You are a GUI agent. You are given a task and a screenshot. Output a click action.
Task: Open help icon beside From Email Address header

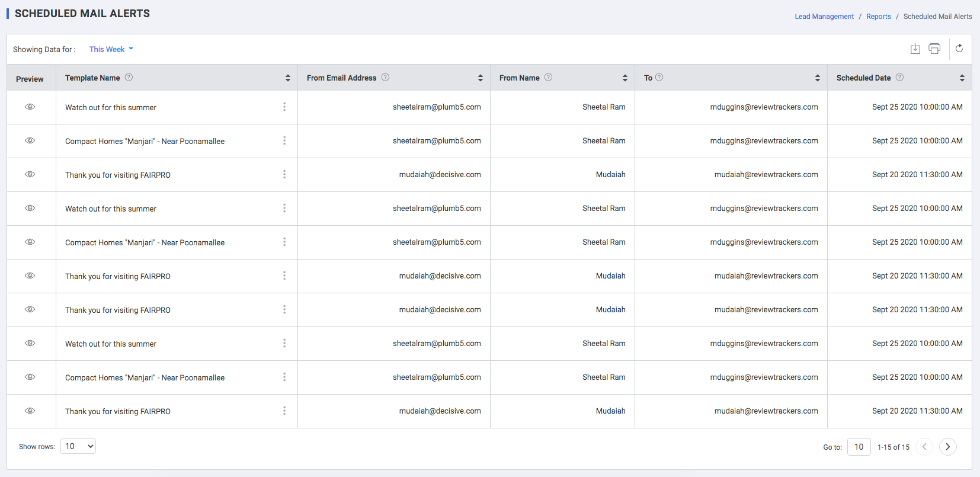(385, 77)
